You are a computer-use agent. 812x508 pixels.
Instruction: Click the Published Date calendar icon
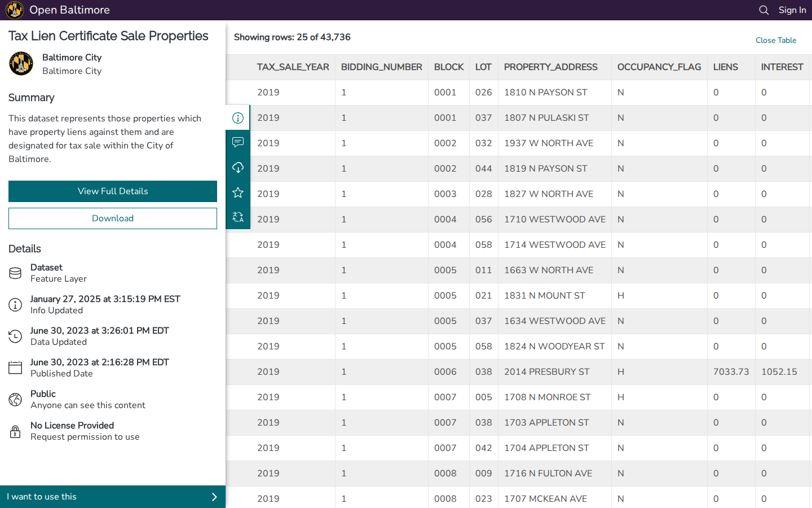15,368
